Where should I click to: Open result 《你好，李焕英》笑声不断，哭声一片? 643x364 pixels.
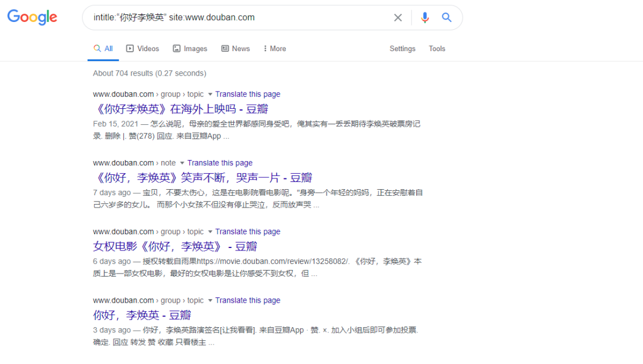[202, 178]
